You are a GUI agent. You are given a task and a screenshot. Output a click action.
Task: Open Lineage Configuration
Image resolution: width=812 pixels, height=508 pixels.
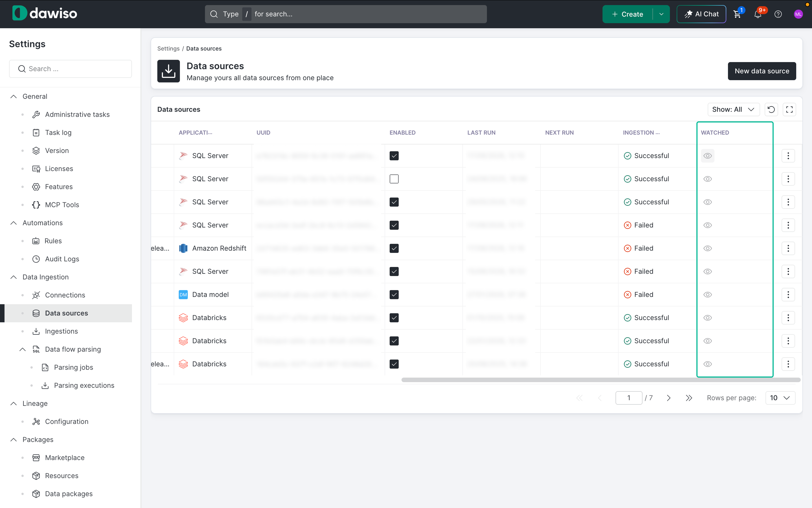(67, 422)
